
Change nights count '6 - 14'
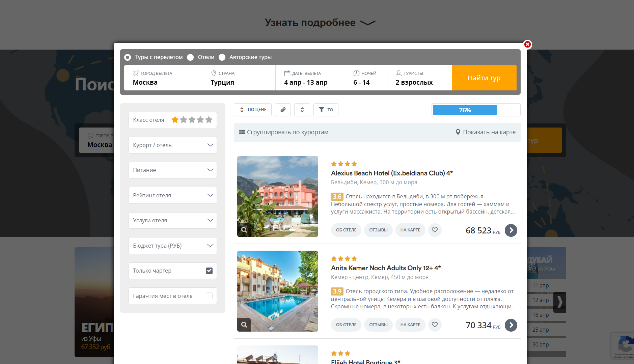366,78
